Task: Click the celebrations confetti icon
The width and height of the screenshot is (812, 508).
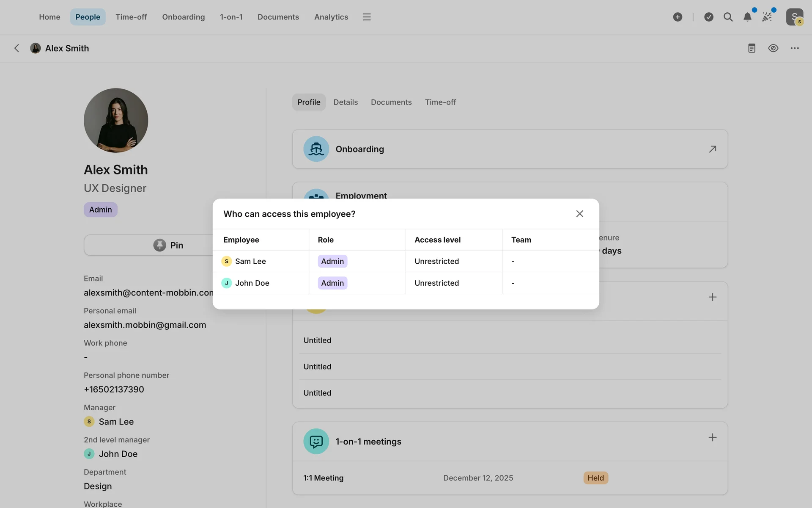Action: click(767, 17)
